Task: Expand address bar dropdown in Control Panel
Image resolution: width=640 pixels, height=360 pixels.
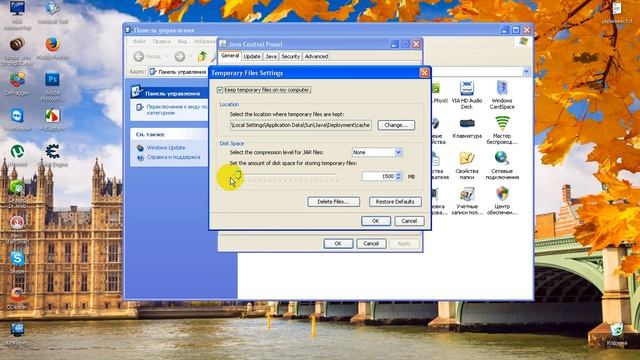Action: click(526, 71)
